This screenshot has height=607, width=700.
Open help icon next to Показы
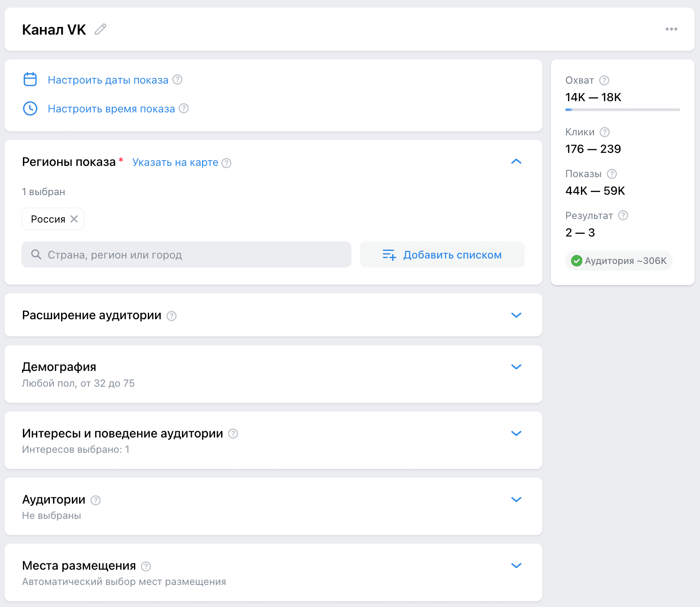click(612, 174)
